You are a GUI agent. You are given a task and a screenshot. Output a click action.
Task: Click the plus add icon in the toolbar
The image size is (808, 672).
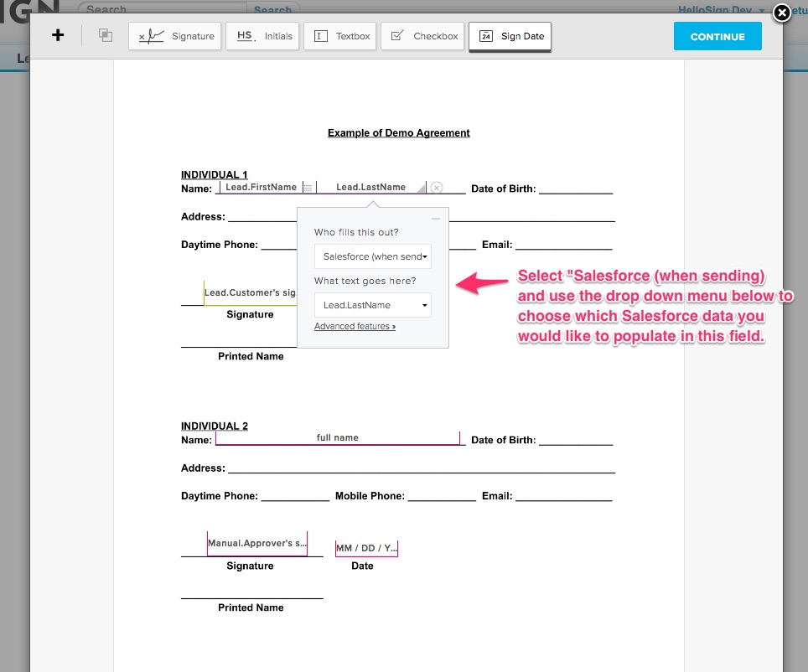[58, 35]
